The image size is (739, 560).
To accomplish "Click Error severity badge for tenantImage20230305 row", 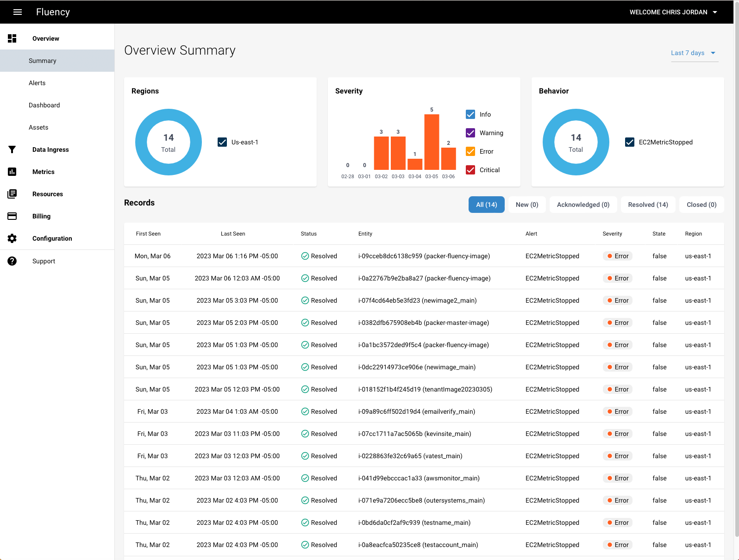I will point(618,389).
